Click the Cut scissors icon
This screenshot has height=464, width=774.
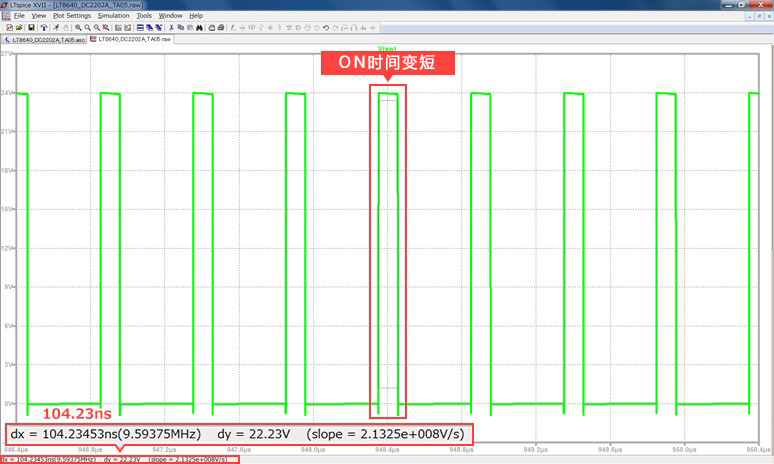[x=171, y=27]
